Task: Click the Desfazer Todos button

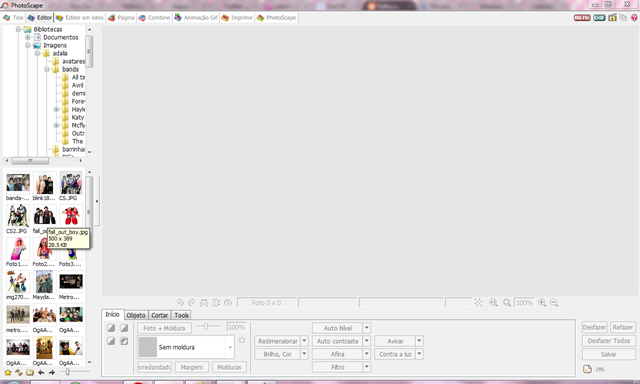Action: 609,340
